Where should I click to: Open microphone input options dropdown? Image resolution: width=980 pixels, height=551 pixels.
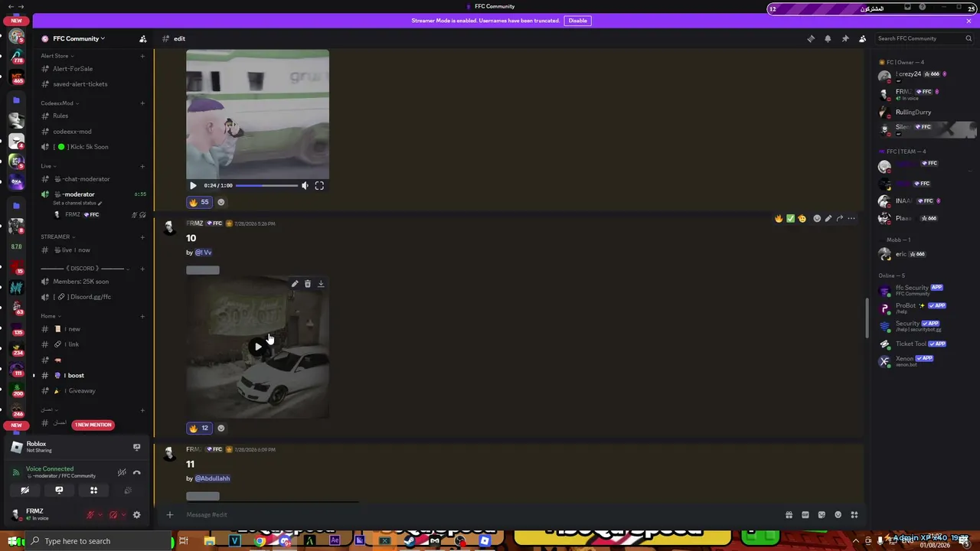(x=100, y=515)
